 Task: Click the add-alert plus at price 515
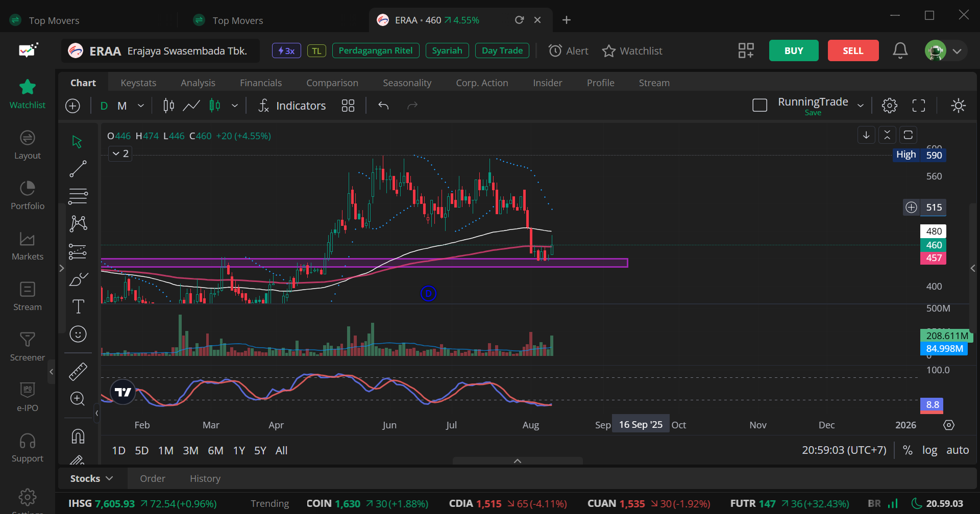point(911,207)
